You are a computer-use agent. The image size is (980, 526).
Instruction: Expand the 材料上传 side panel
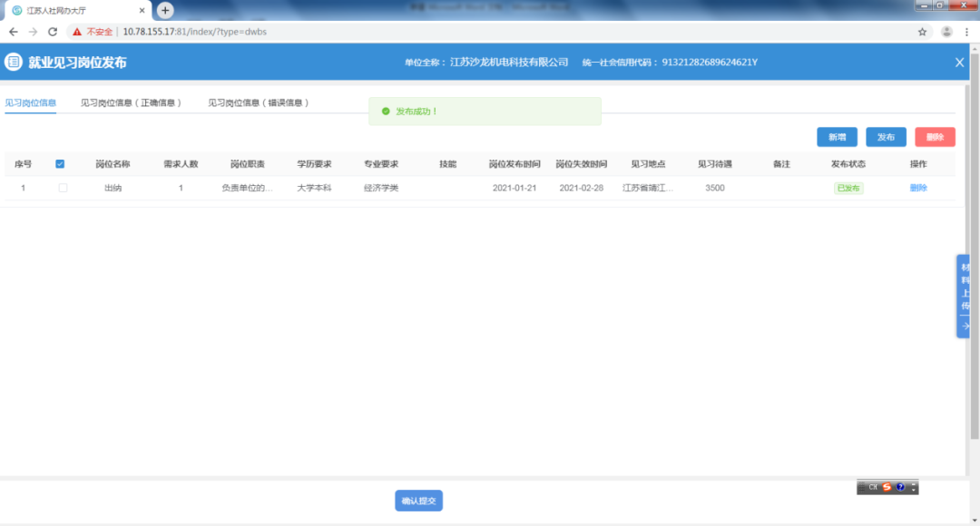pos(965,297)
